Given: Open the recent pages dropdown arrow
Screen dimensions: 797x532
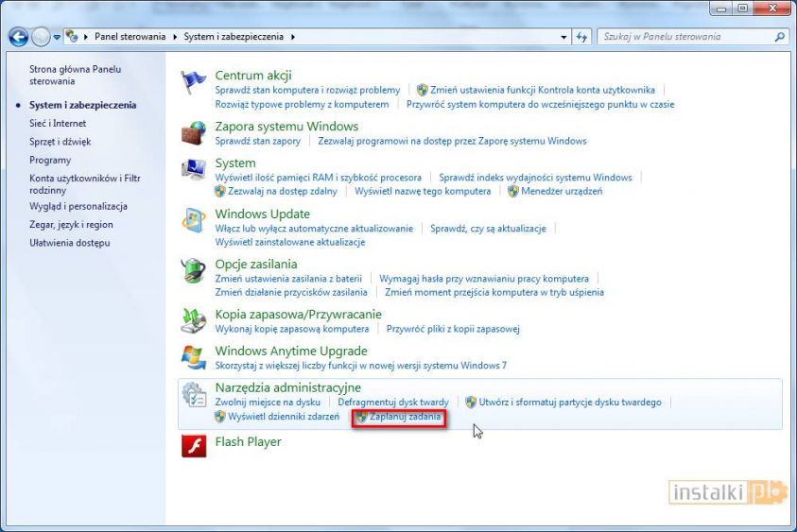Looking at the screenshot, I should coord(58,37).
